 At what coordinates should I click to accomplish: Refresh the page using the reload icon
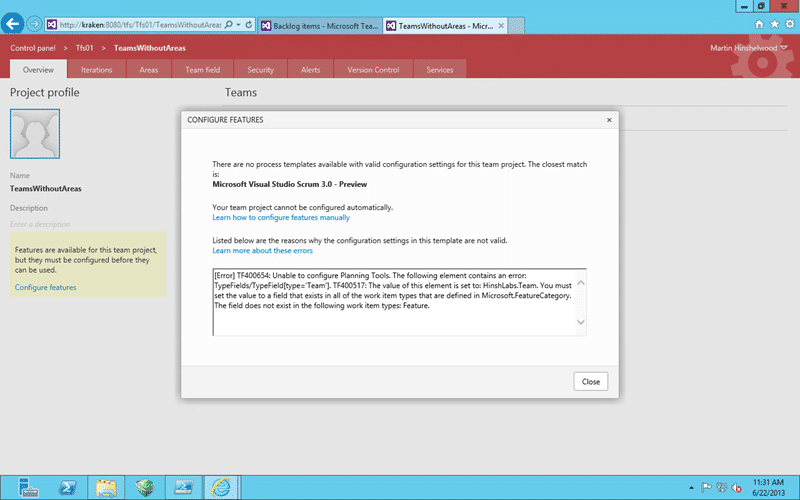249,24
